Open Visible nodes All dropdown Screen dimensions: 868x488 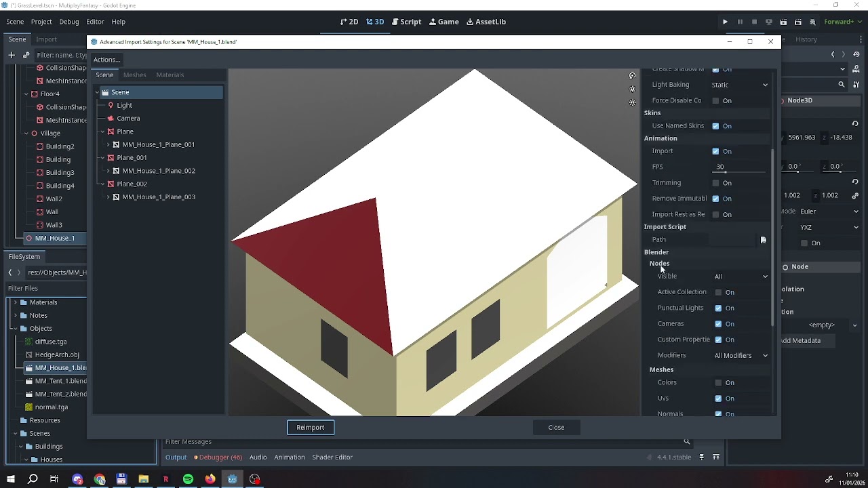741,277
